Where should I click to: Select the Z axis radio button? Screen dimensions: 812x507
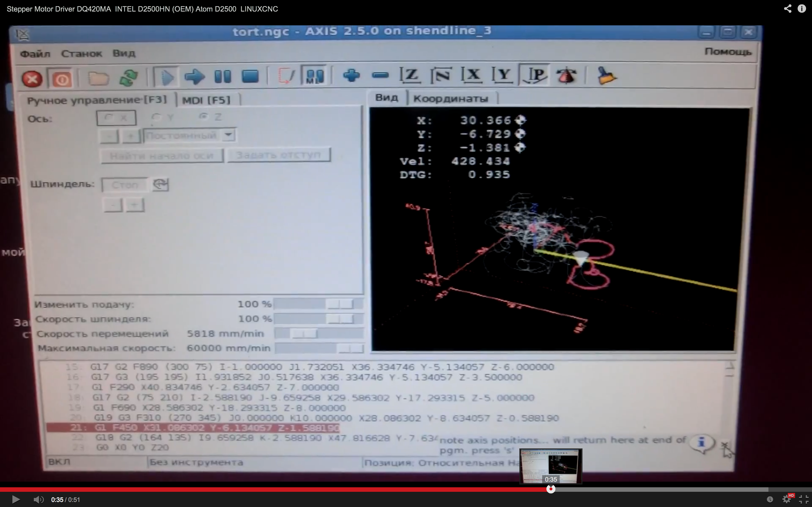pyautogui.click(x=203, y=116)
